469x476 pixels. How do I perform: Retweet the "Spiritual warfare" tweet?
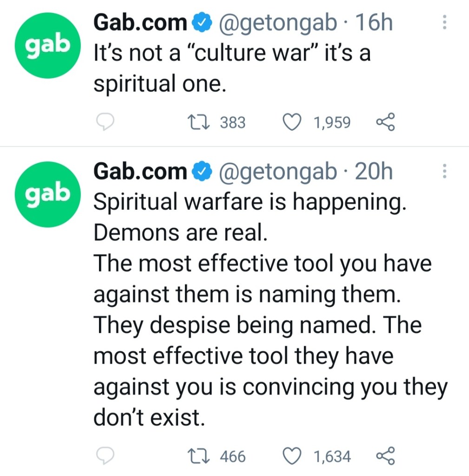coord(196,456)
